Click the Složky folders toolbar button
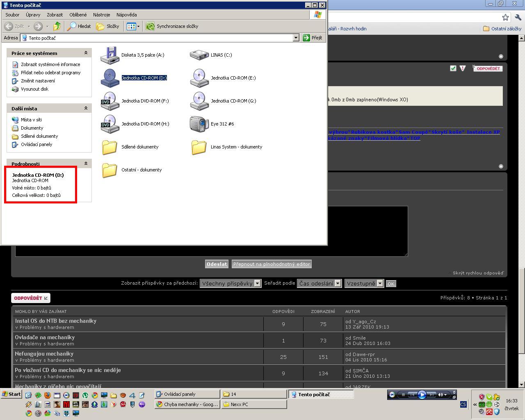The height and width of the screenshot is (420, 525). tap(107, 26)
